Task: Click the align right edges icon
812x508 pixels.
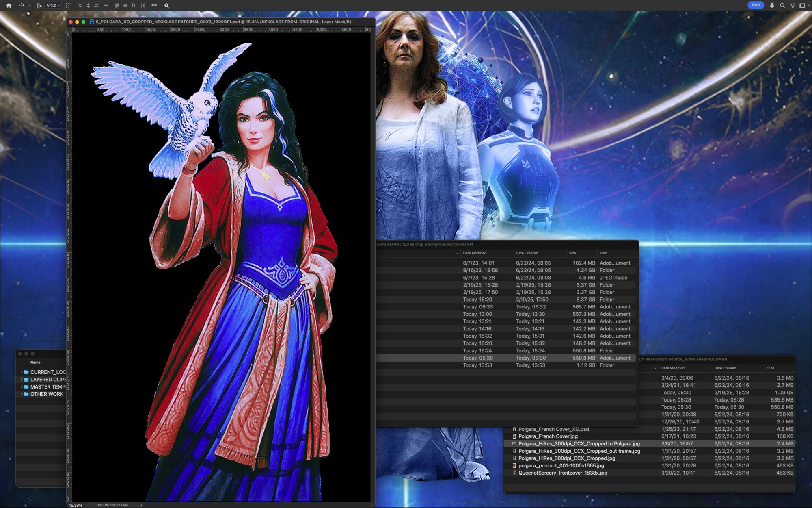Action: pyautogui.click(x=96, y=5)
